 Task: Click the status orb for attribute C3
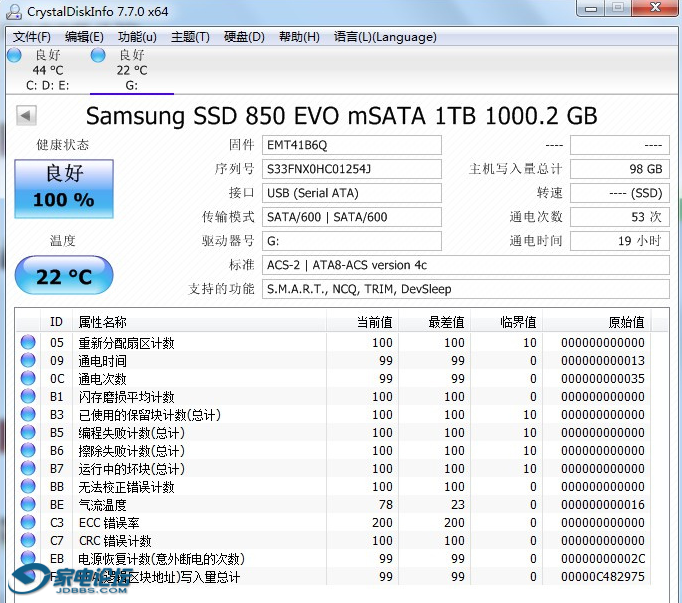[x=28, y=522]
